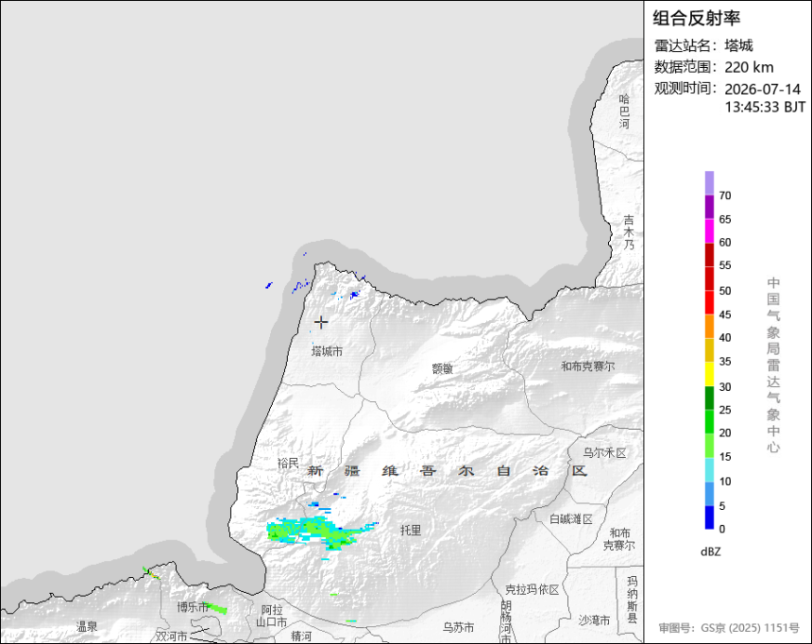
Task: Click the 和布克赛尔 label near 额敏
Action: 588,366
